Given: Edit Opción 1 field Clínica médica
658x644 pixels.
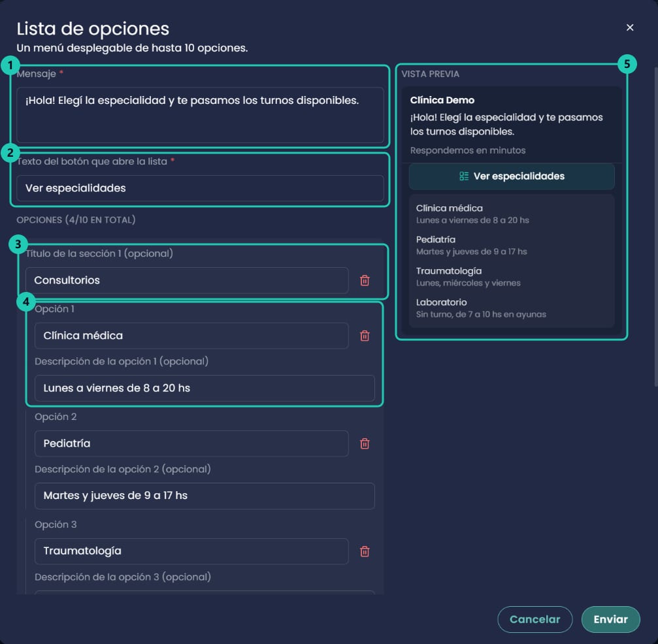Looking at the screenshot, I should (191, 336).
